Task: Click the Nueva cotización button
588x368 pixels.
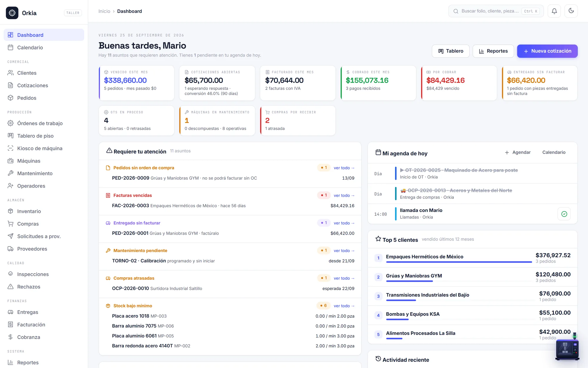Action: click(547, 51)
